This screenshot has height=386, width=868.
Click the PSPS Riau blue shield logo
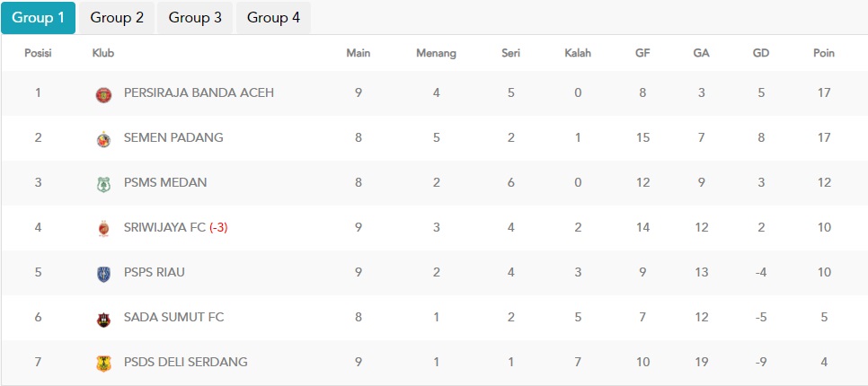pyautogui.click(x=103, y=274)
